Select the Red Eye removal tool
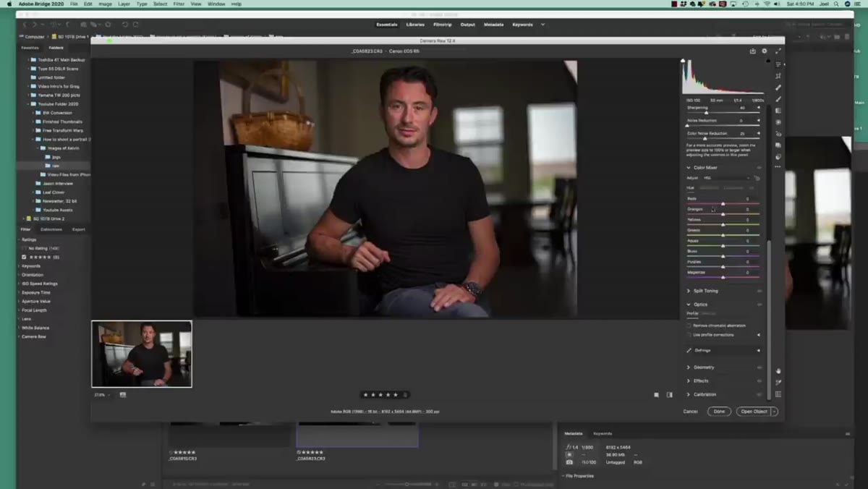The image size is (868, 489). 778,134
